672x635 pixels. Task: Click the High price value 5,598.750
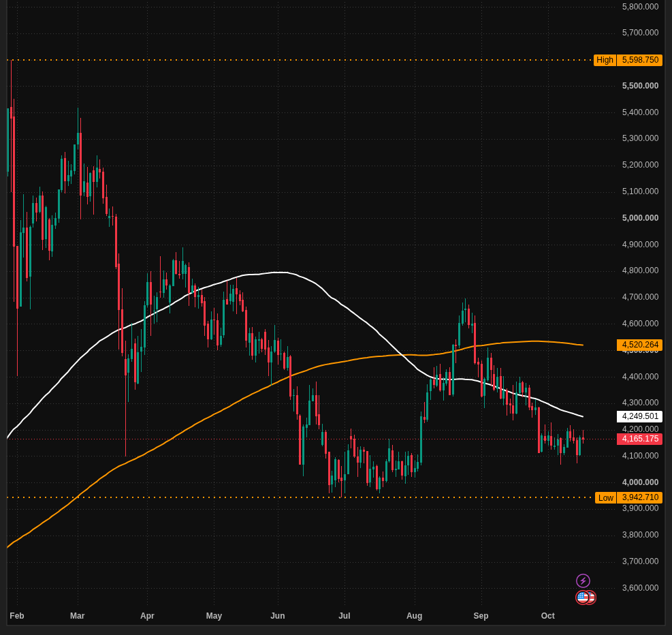pyautogui.click(x=640, y=60)
